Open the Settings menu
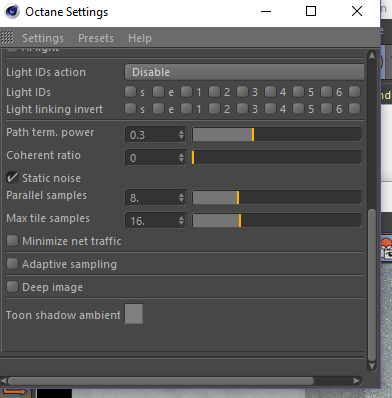This screenshot has height=398, width=392. click(x=43, y=38)
